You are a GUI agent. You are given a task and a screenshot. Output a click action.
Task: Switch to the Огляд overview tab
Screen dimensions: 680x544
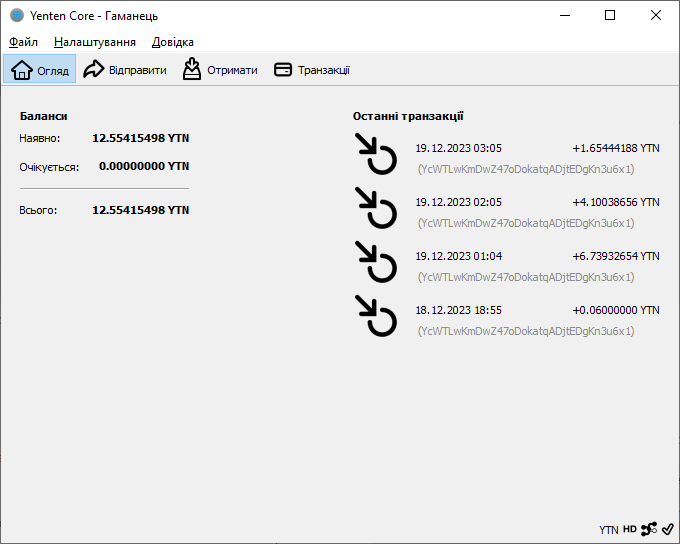pyautogui.click(x=39, y=69)
